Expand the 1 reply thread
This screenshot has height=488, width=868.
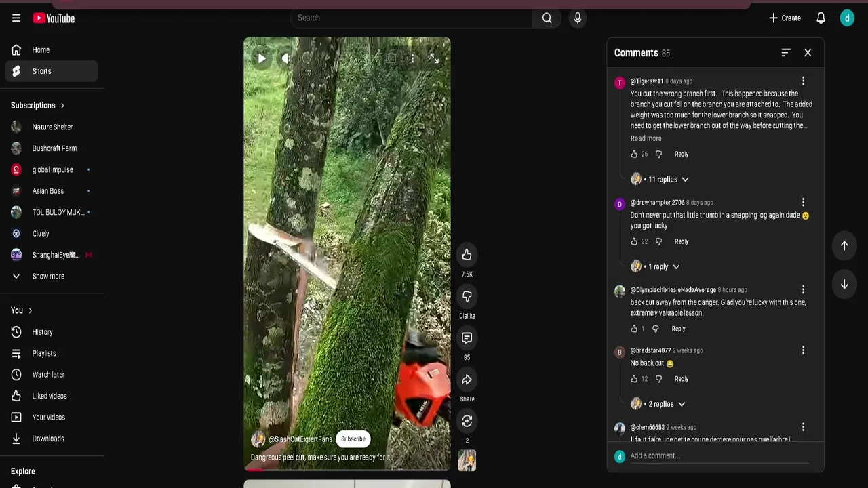(x=655, y=267)
